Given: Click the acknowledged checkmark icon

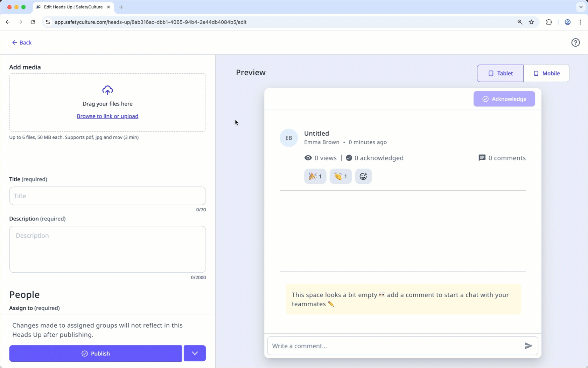Looking at the screenshot, I should click(349, 158).
